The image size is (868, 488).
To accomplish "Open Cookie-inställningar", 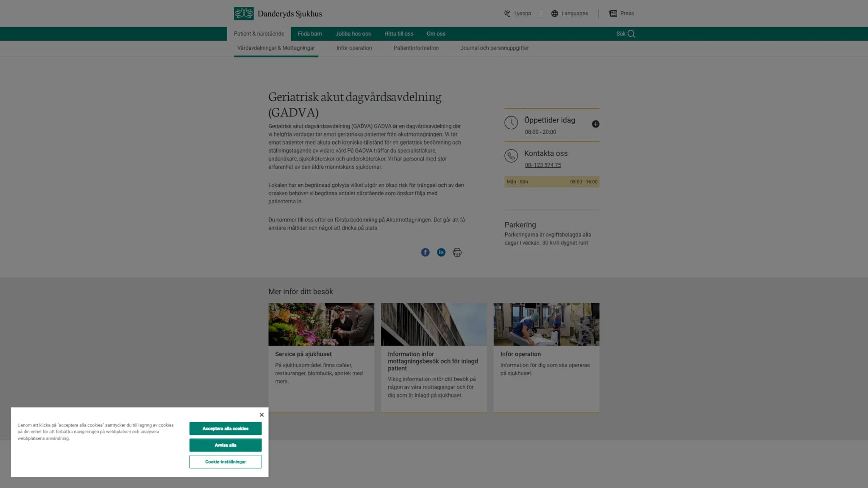I will click(x=225, y=462).
